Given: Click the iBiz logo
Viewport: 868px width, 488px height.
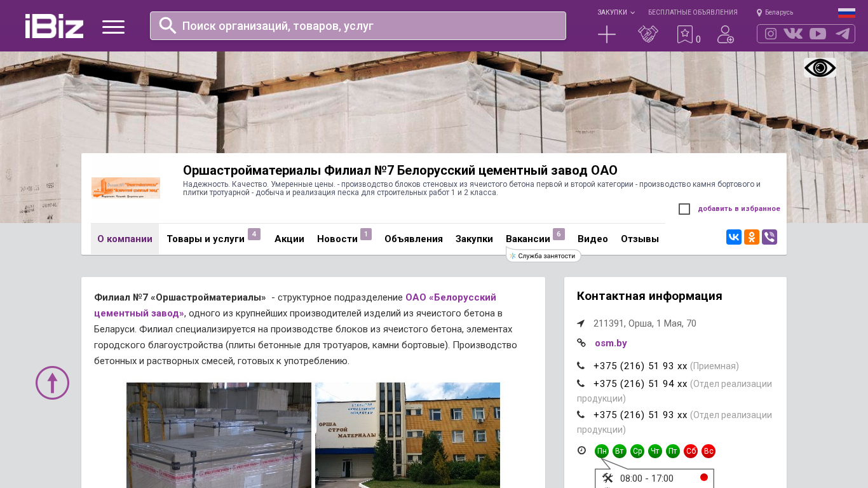Looking at the screenshot, I should pyautogui.click(x=54, y=26).
